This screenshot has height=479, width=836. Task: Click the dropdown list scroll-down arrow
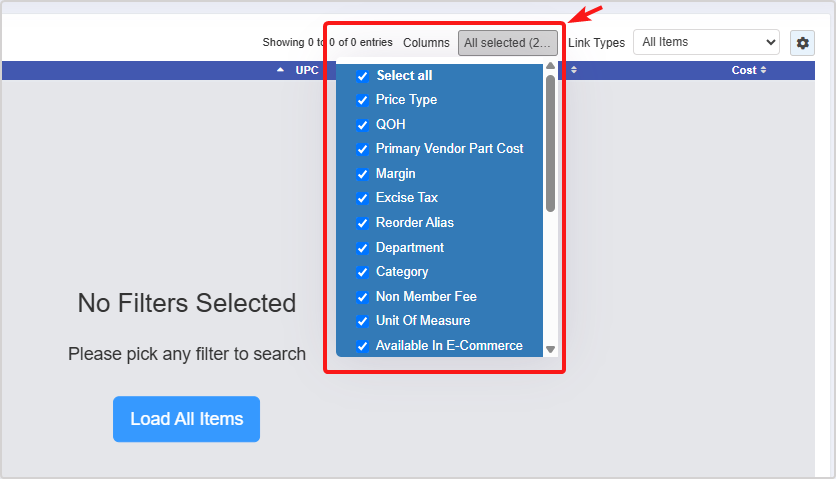click(x=550, y=349)
